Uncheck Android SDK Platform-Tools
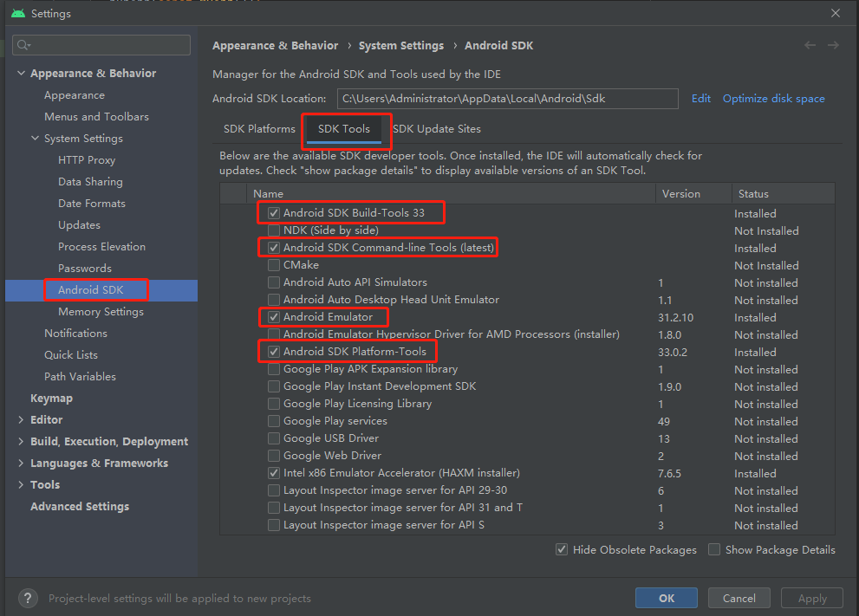 click(274, 352)
